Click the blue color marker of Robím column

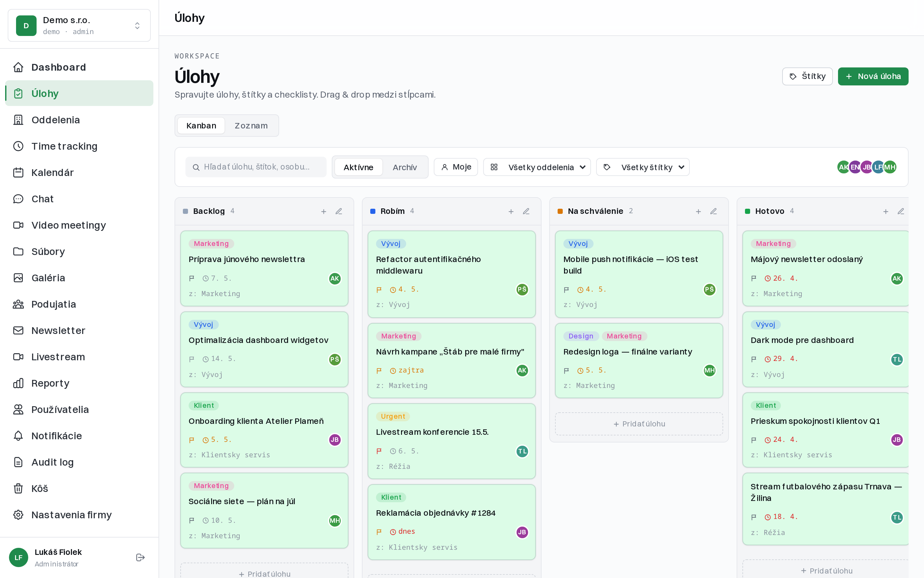[373, 211]
